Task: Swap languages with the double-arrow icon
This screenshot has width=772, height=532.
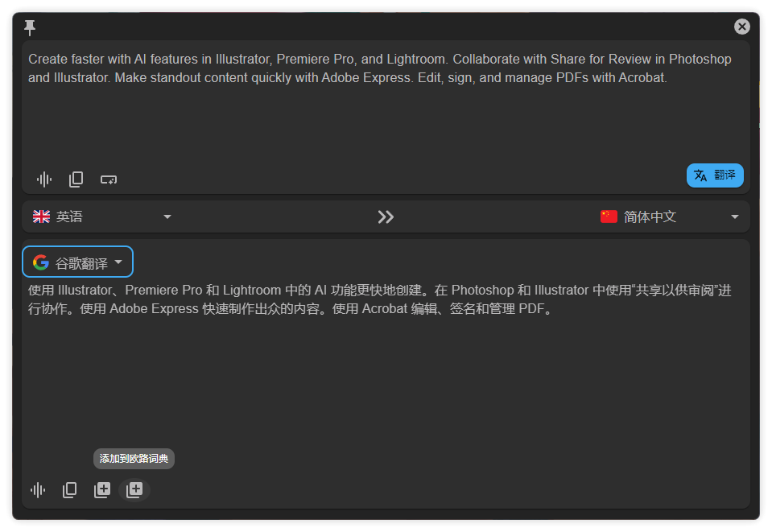Action: (386, 217)
